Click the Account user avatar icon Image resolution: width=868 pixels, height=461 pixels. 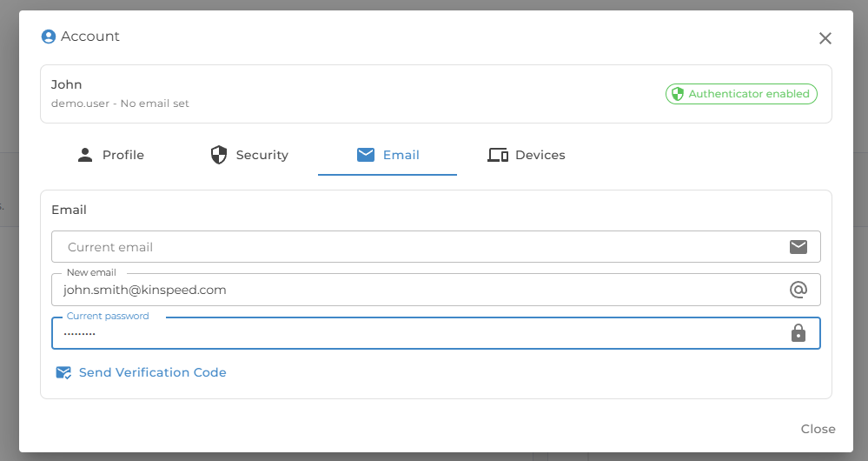[49, 37]
